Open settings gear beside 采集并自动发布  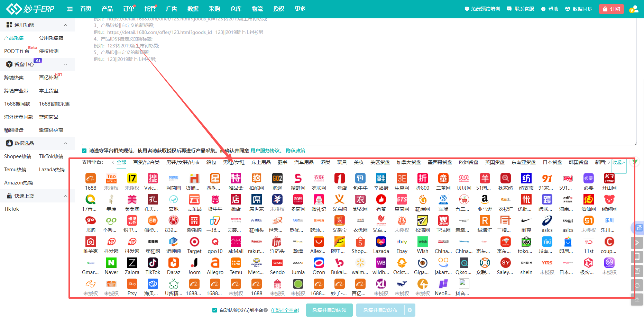pyautogui.click(x=410, y=310)
